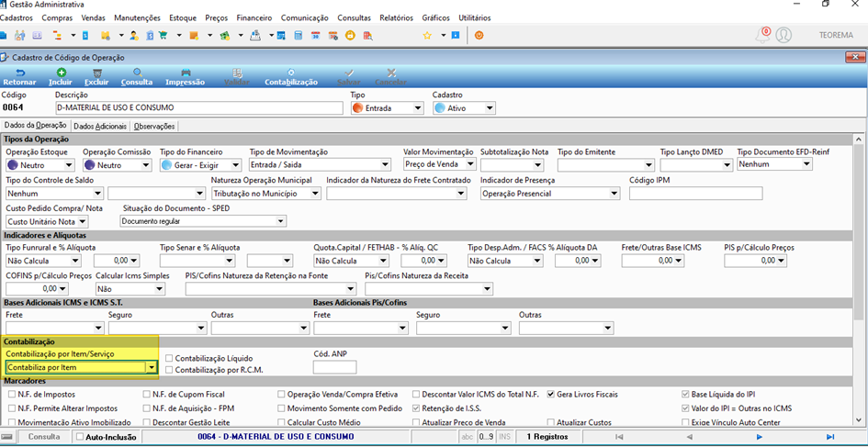This screenshot has width=868, height=447.
Task: Check the Contabilização por R.C.M. checkbox
Action: 169,369
